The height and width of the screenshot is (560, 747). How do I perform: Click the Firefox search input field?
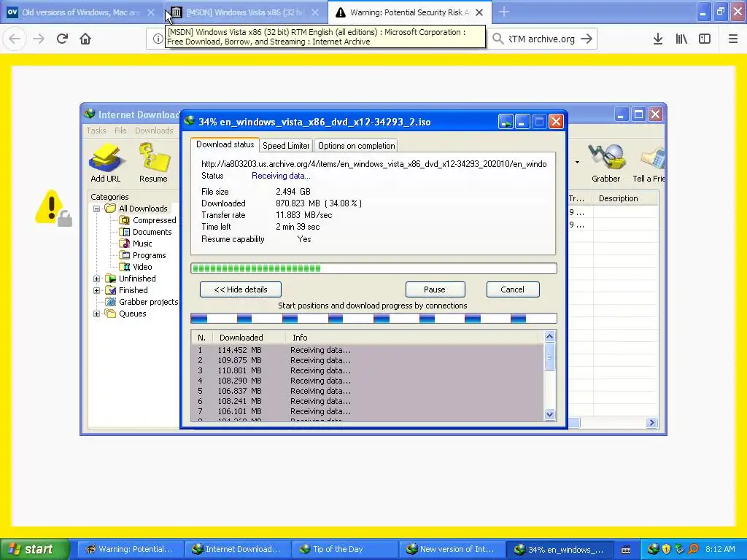[x=543, y=39]
